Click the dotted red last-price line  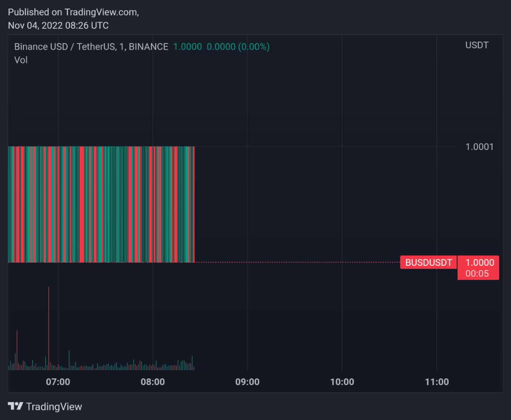click(298, 262)
